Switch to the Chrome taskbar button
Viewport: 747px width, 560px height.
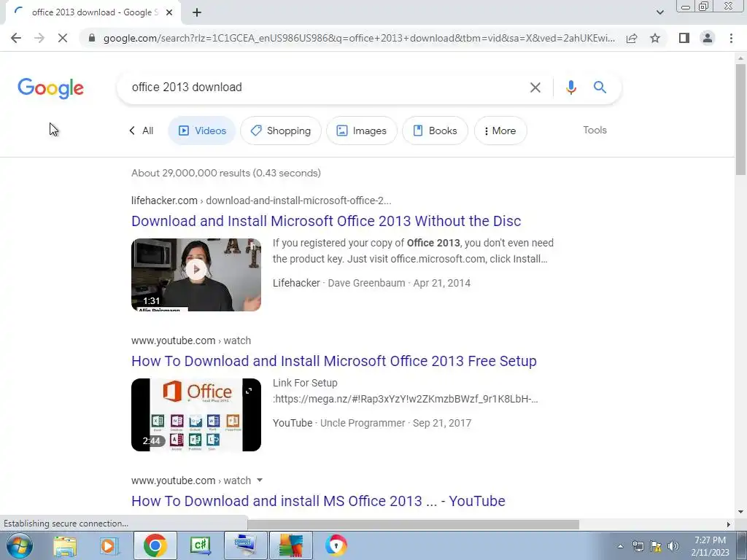click(155, 545)
